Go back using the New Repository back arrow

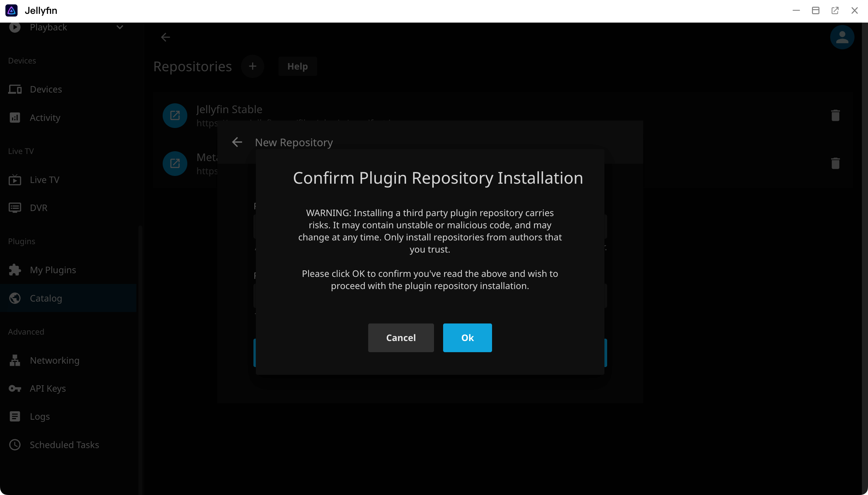point(237,142)
